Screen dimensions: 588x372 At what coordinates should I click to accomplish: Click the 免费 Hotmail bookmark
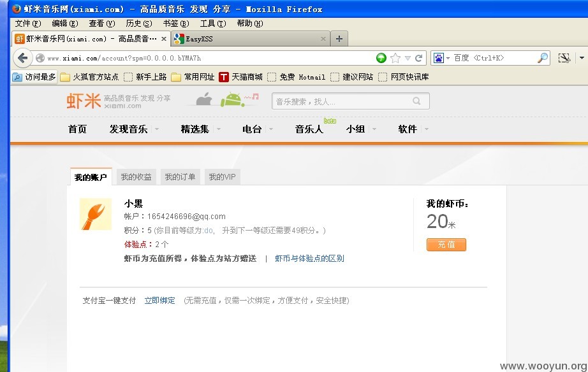point(297,77)
